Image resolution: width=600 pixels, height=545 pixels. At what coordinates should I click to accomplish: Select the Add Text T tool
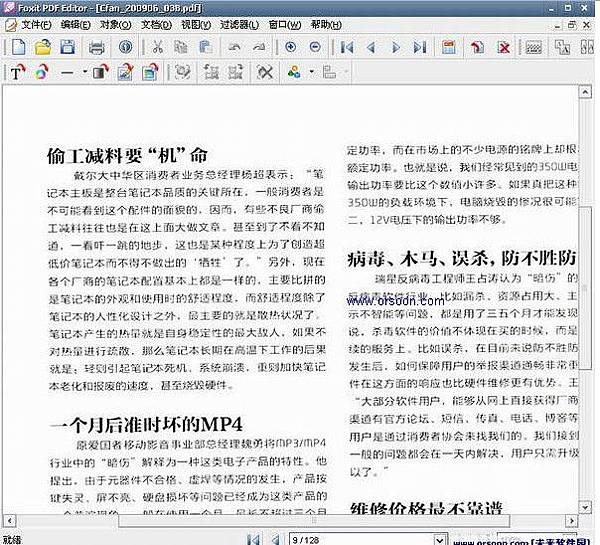pyautogui.click(x=17, y=72)
